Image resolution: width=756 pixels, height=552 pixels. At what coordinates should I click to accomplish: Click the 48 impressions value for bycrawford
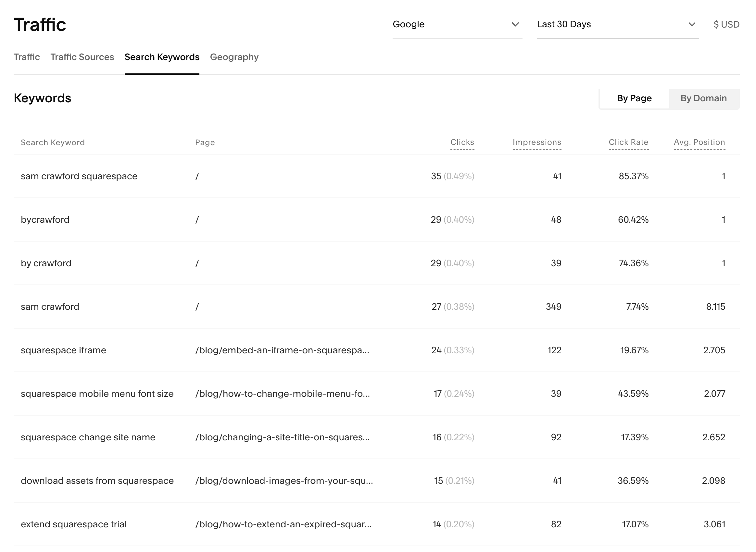pyautogui.click(x=556, y=220)
